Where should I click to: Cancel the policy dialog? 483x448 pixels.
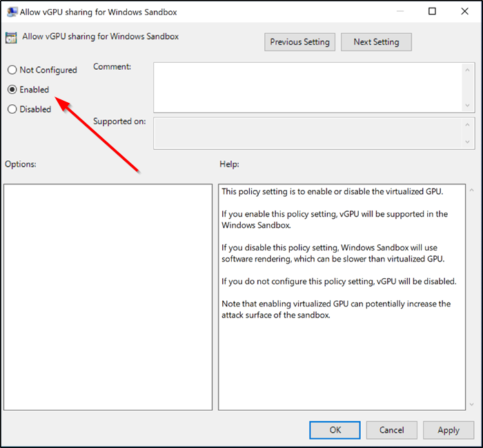coord(391,430)
